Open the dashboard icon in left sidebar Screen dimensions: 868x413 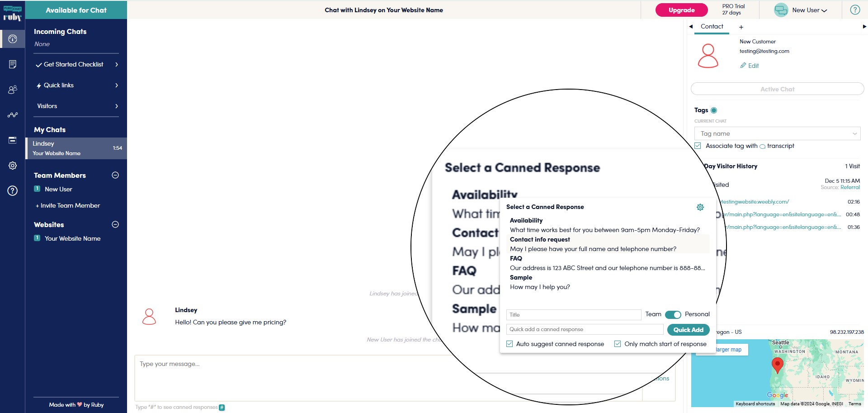tap(13, 39)
